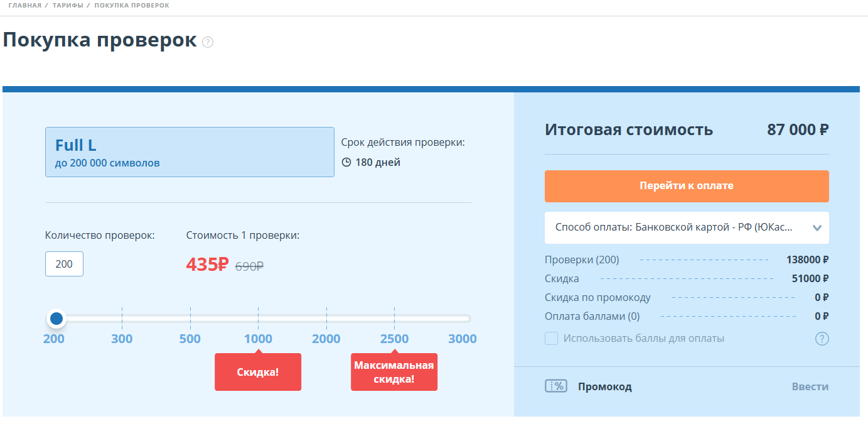Select the Full L tariff card
This screenshot has width=868, height=421.
[190, 152]
